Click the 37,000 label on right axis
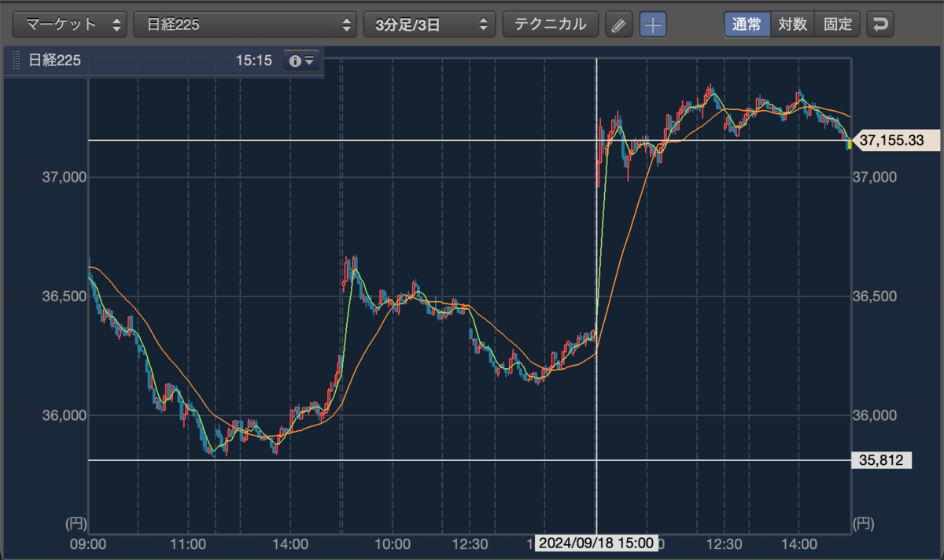 click(875, 177)
